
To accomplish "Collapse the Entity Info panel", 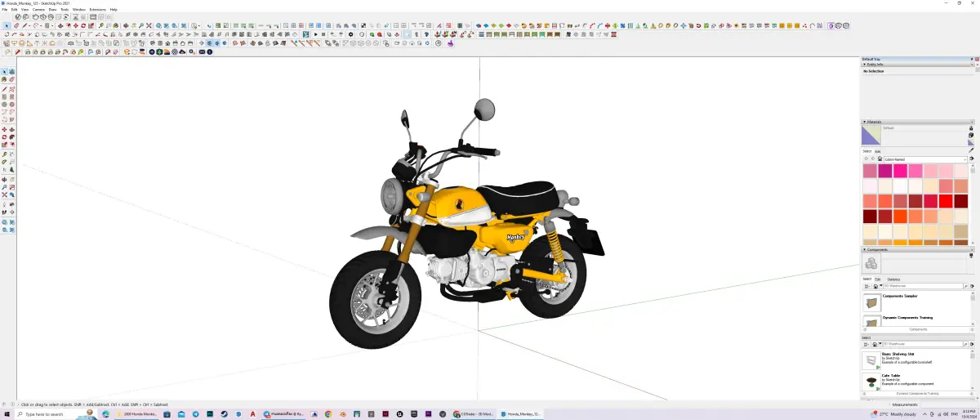I will (865, 65).
